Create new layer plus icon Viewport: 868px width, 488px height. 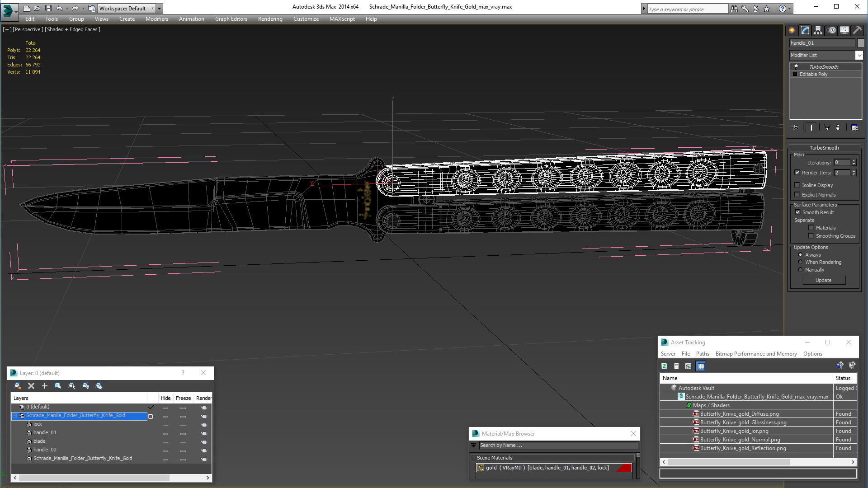[x=45, y=386]
